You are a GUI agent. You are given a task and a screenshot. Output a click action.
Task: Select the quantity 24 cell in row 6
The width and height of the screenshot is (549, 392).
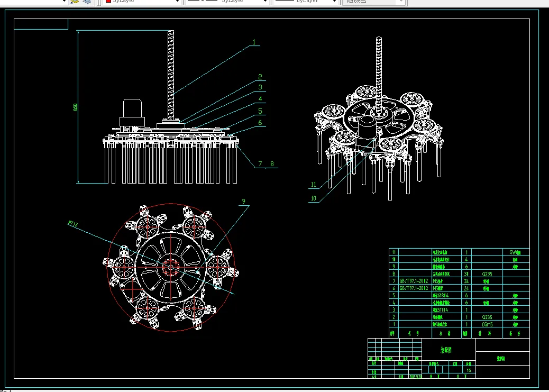pos(466,288)
